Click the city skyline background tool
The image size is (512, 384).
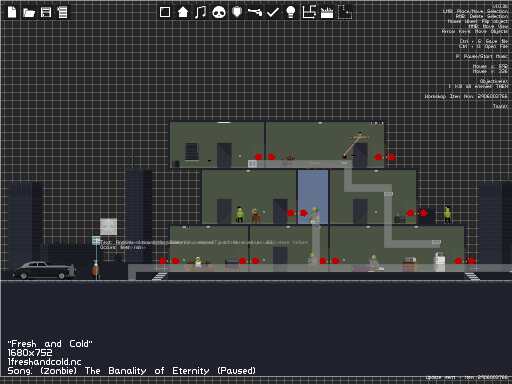[x=327, y=13]
